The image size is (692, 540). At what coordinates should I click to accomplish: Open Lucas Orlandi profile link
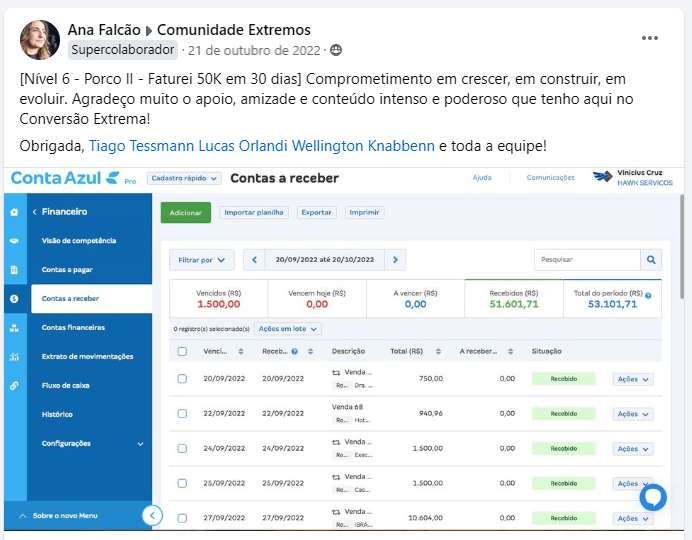pyautogui.click(x=243, y=146)
